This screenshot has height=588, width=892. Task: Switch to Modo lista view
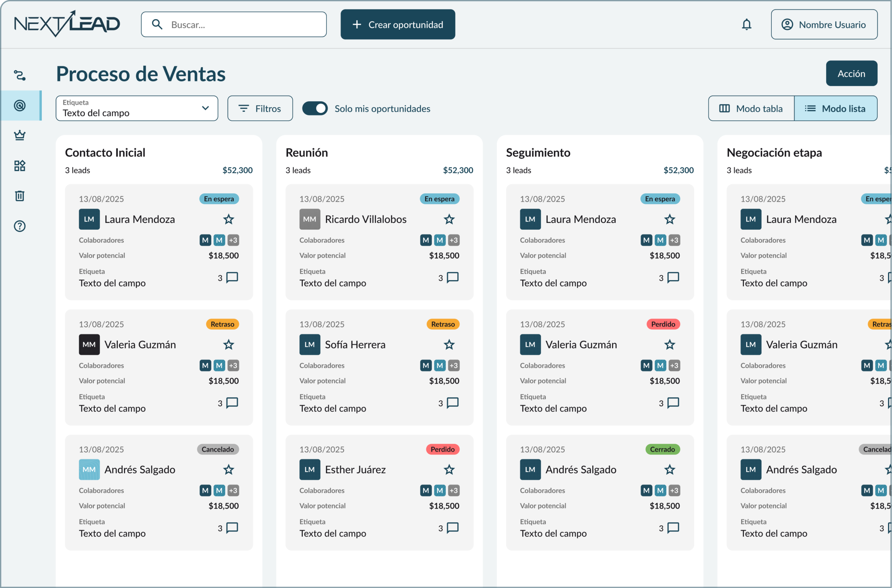pyautogui.click(x=836, y=108)
